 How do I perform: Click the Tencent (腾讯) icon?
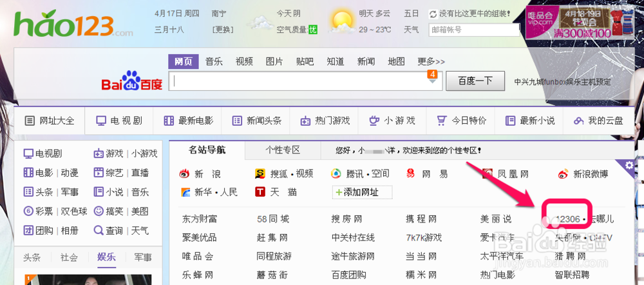pos(336,173)
